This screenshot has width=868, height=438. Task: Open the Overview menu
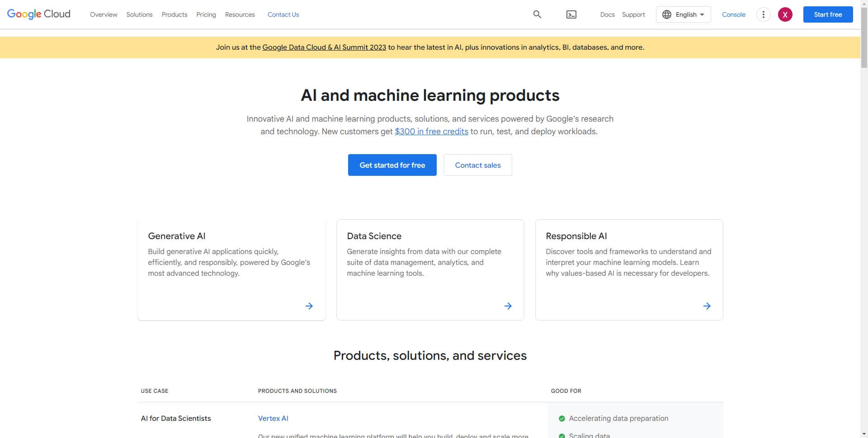(x=104, y=14)
